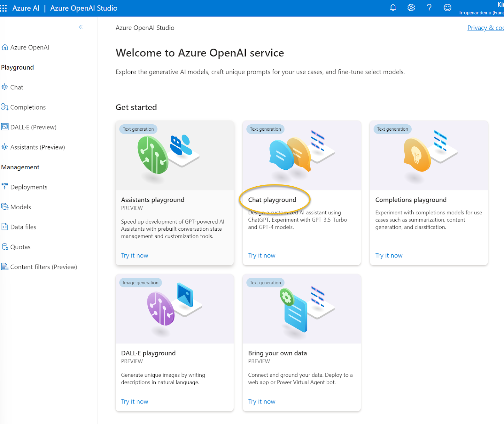This screenshot has height=424, width=504.
Task: Click the Assistants sidebar icon
Action: [x=5, y=147]
